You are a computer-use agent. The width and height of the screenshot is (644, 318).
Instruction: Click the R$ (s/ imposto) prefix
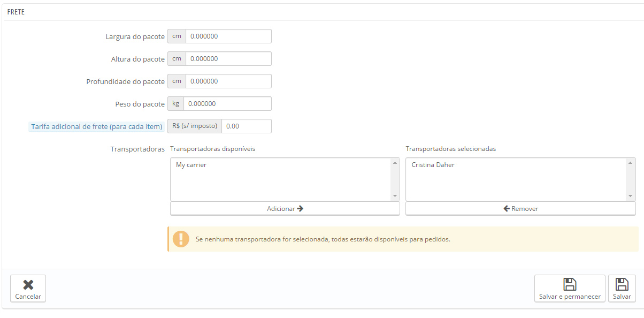(195, 126)
